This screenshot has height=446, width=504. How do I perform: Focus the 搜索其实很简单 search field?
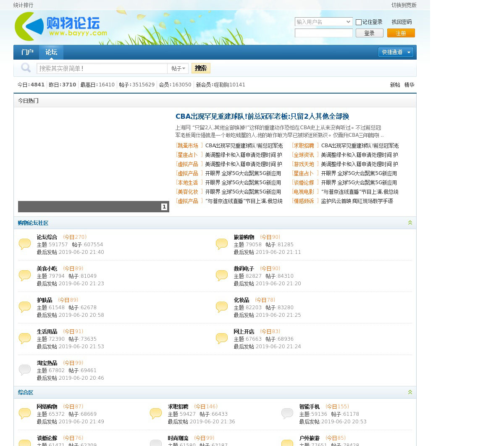coord(102,68)
